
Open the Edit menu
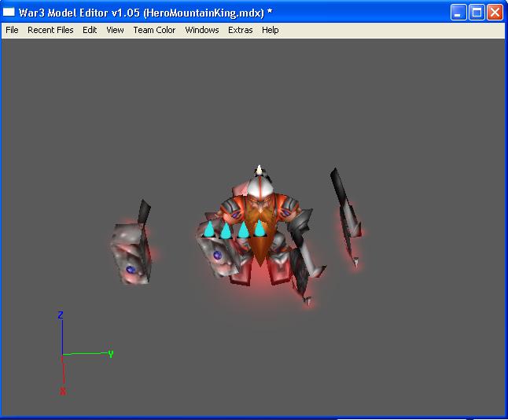click(x=90, y=30)
